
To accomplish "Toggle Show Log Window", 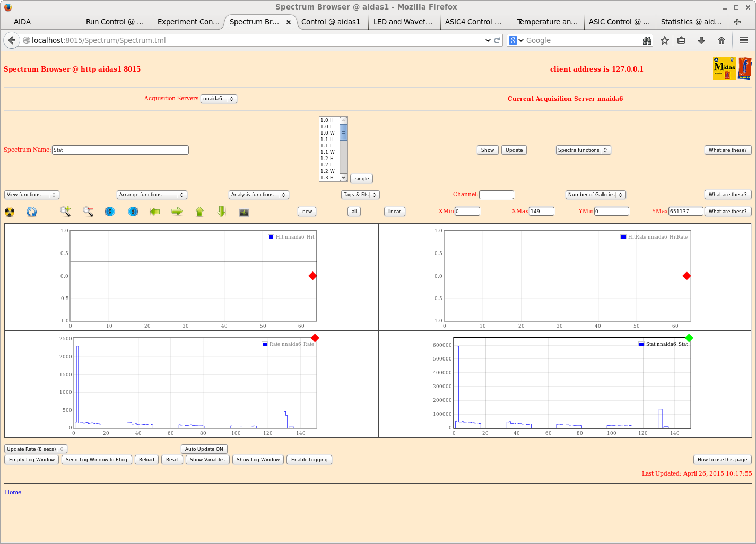I will (x=258, y=460).
